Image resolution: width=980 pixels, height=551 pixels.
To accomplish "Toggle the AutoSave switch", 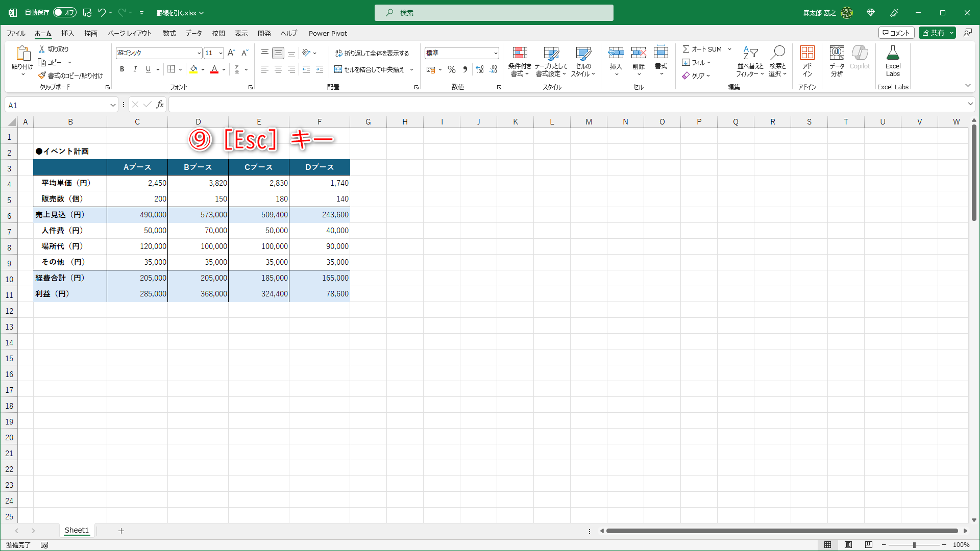I will click(x=65, y=12).
